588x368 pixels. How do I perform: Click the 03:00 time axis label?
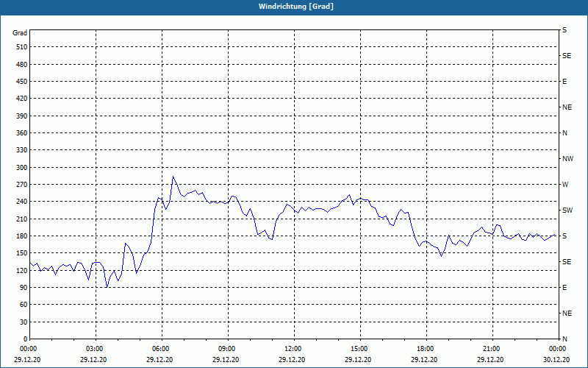[x=93, y=349]
